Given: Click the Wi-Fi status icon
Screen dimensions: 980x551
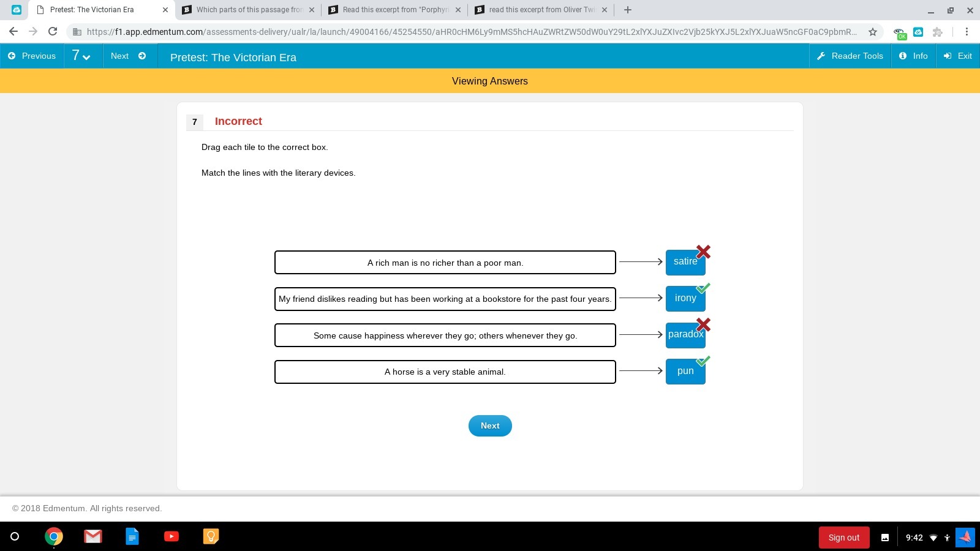Looking at the screenshot, I should click(x=933, y=538).
